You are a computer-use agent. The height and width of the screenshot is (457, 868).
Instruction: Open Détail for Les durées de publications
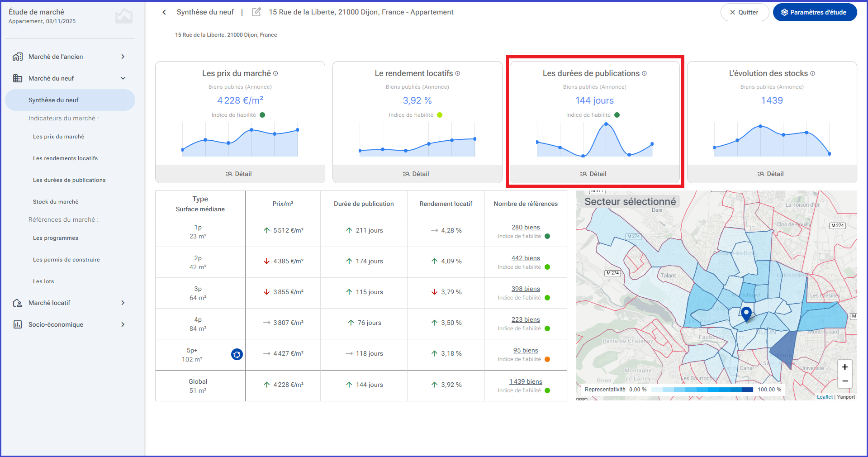tap(594, 174)
